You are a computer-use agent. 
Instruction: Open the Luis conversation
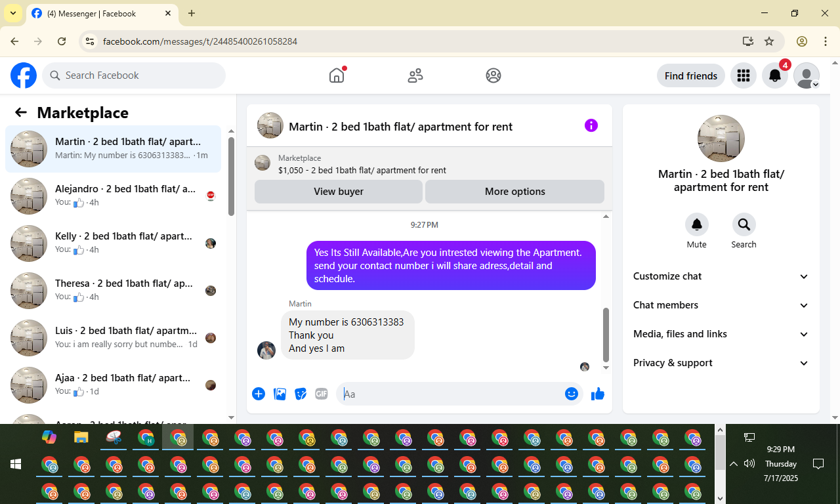click(113, 338)
